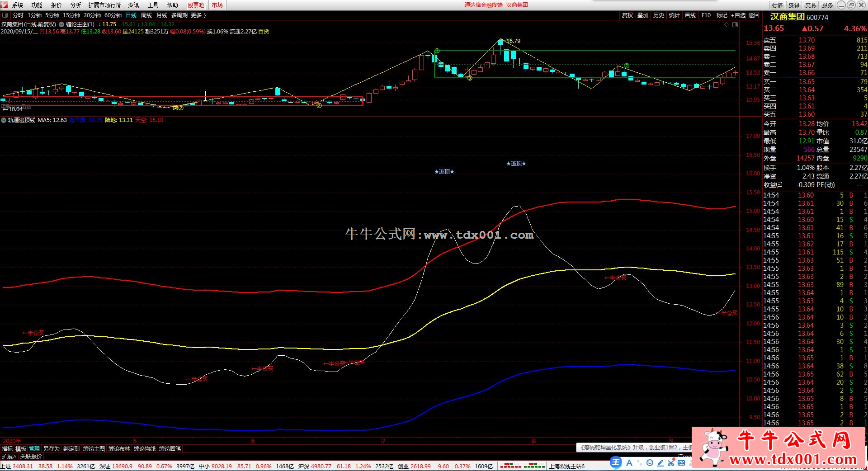Switch to the 资讯 top-right tab
Viewport: 868px width, 471px height.
point(794,5)
